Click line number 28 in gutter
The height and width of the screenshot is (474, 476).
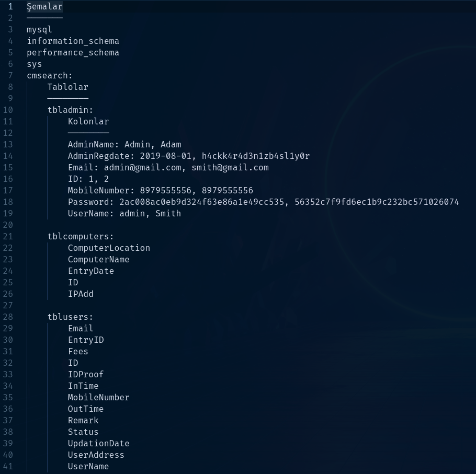click(8, 317)
